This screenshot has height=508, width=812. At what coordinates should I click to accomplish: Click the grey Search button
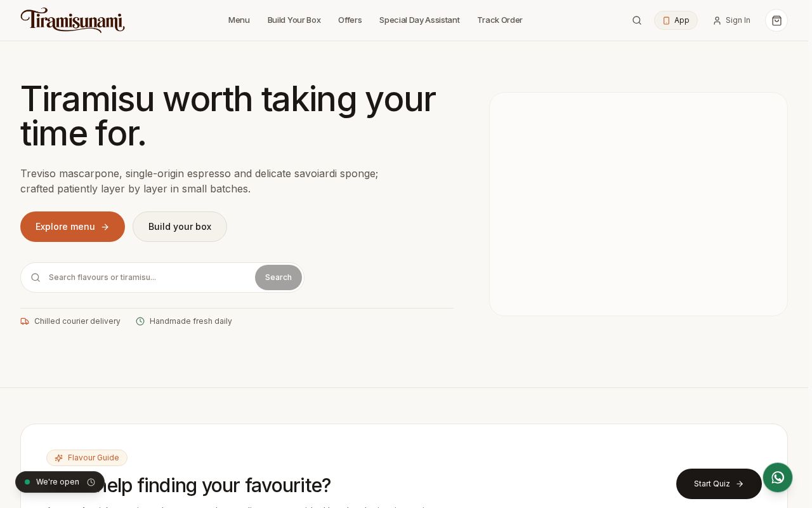278,277
